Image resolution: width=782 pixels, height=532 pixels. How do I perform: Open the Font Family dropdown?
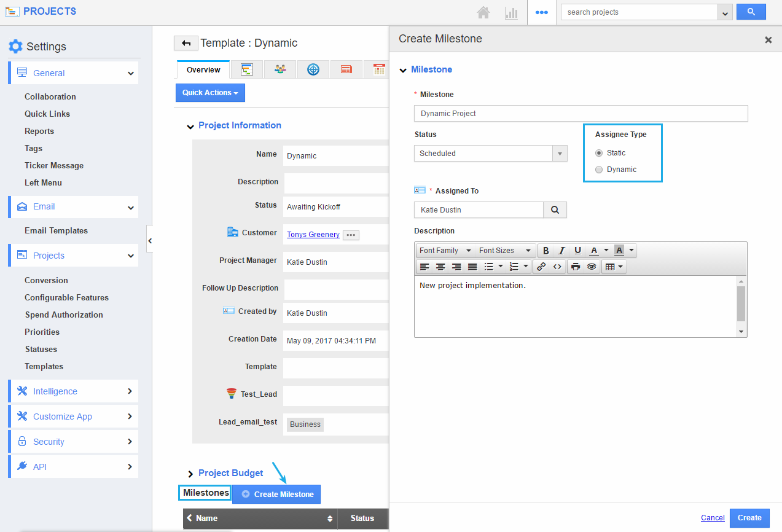click(x=445, y=251)
